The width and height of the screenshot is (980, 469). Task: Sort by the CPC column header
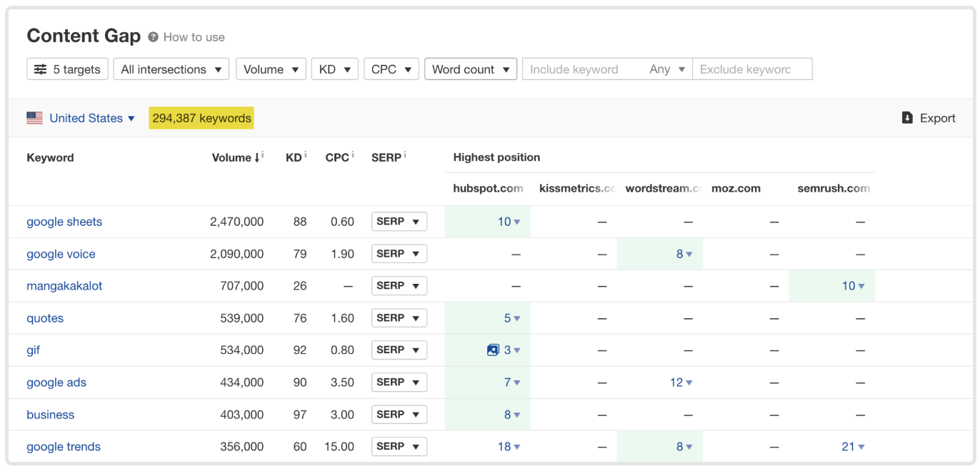(337, 157)
